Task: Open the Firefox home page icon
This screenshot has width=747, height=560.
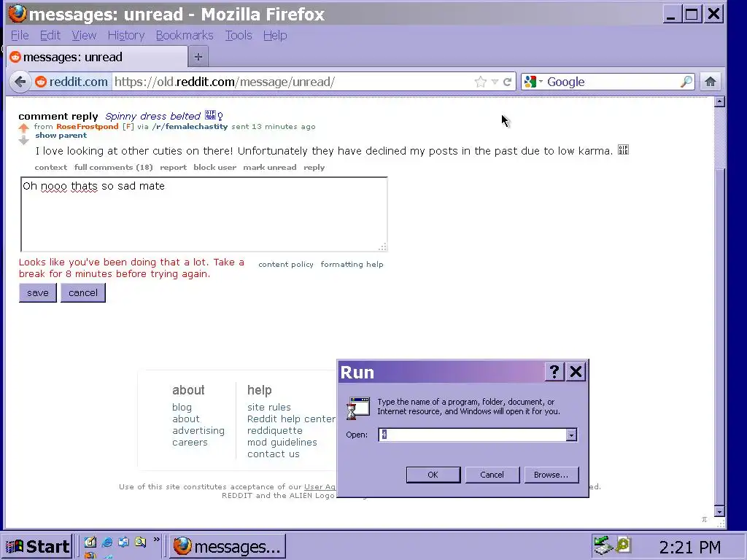Action: point(711,82)
